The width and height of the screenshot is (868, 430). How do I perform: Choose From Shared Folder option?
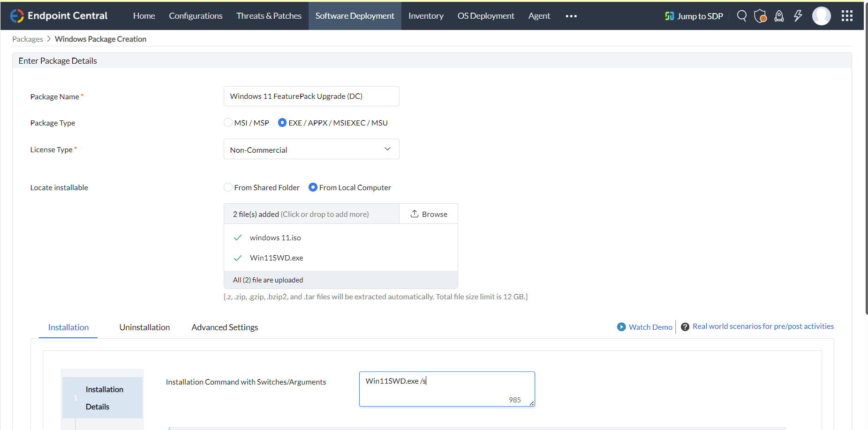228,187
